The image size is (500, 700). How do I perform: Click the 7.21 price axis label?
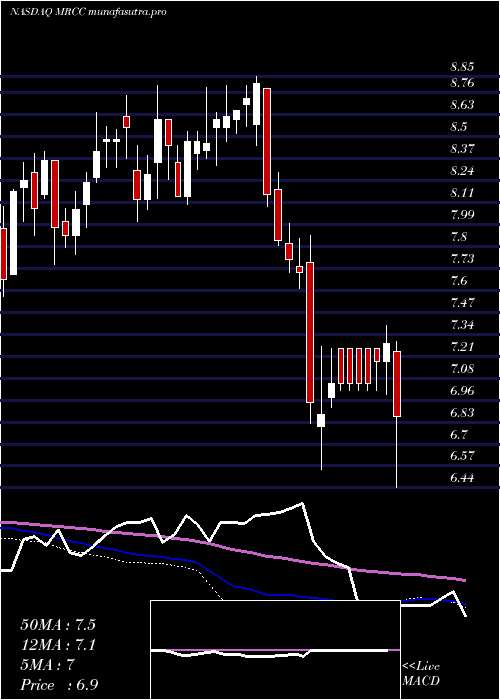tap(462, 347)
